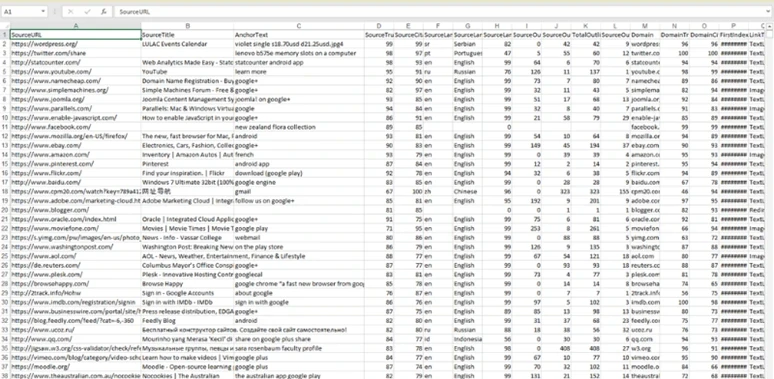Click cell http://statcounter.com/
Screen dimensions: 774x379
76,63
